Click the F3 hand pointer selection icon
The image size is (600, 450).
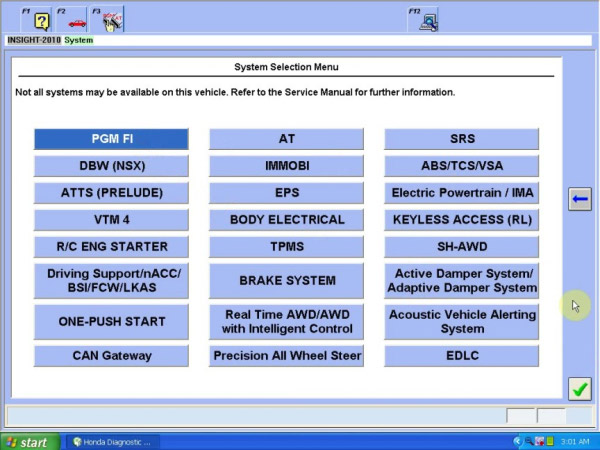click(x=111, y=21)
